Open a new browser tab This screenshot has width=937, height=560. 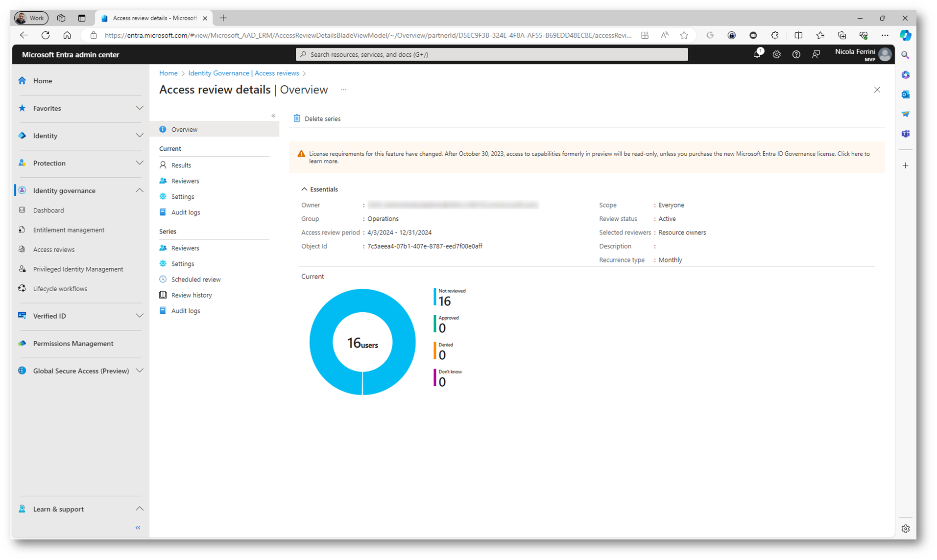point(223,18)
